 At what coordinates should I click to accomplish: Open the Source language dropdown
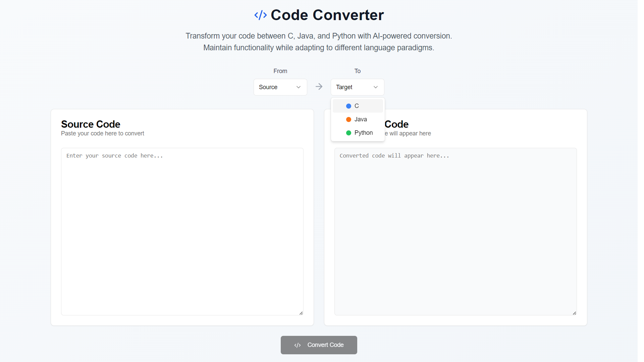pyautogui.click(x=280, y=87)
